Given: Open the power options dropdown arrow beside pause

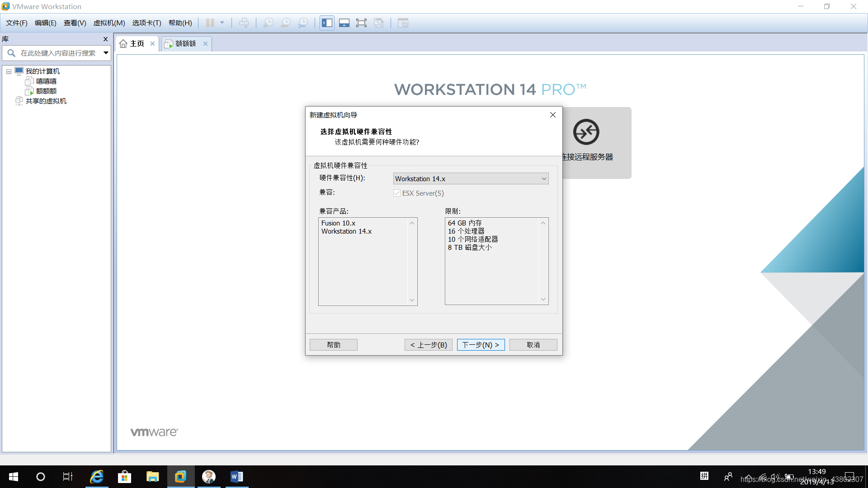Looking at the screenshot, I should [x=222, y=23].
